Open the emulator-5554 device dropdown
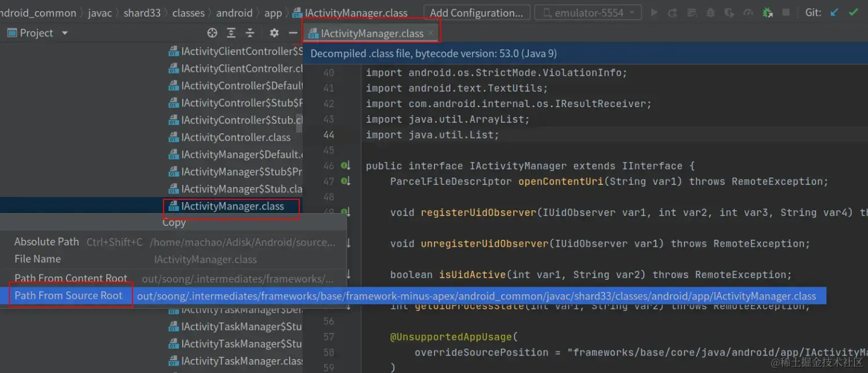868x373 pixels. [588, 12]
